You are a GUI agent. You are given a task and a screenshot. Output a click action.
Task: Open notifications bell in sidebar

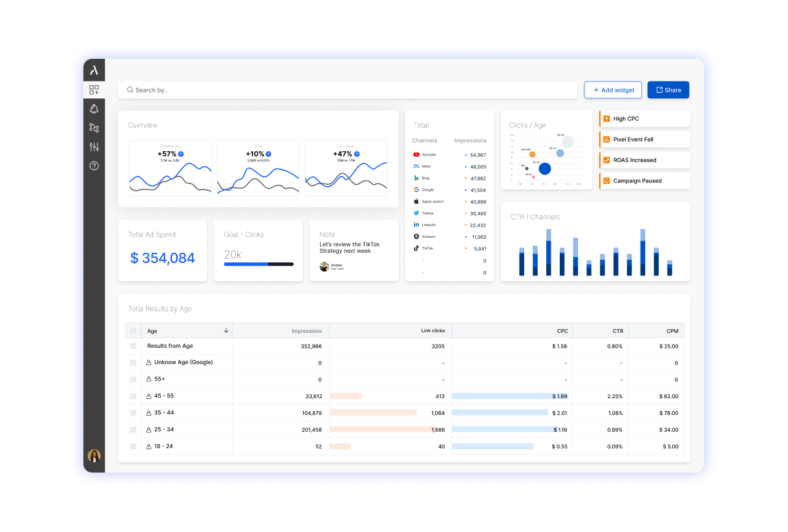pos(94,109)
